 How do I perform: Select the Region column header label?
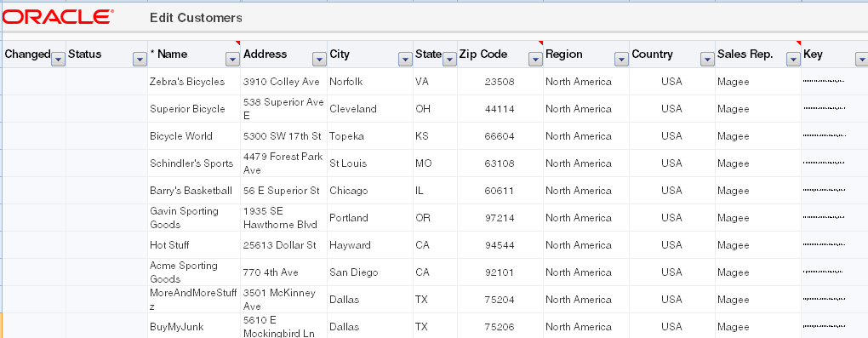coord(564,54)
